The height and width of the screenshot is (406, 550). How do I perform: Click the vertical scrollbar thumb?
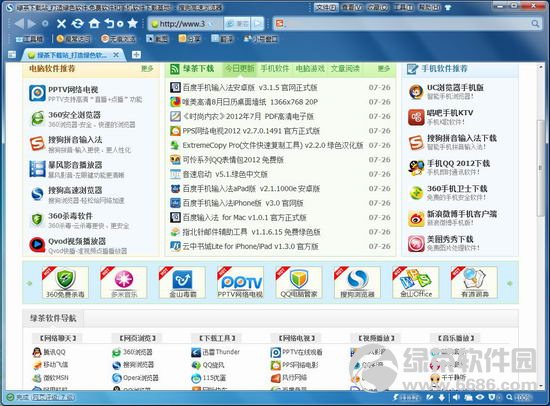click(540, 168)
